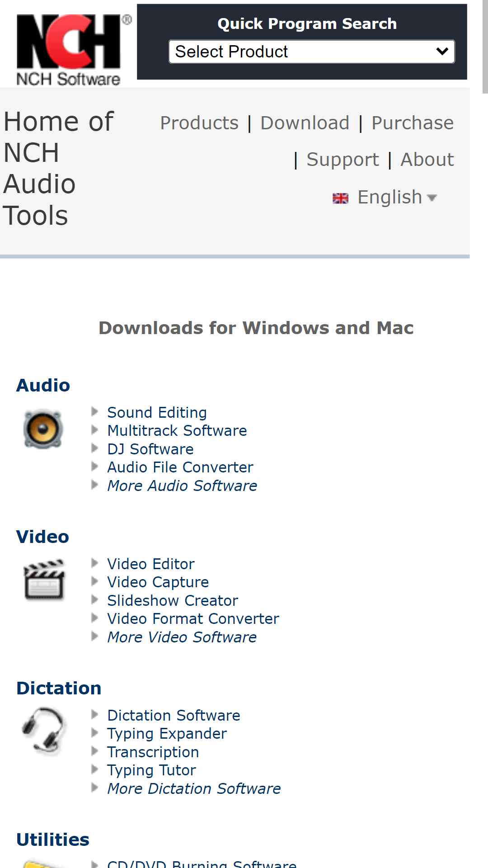
Task: Choose the English language option
Action: (x=389, y=197)
